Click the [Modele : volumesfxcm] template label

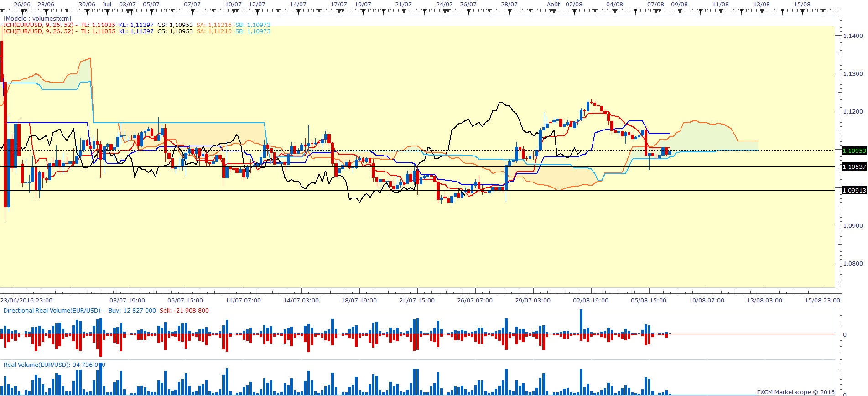tap(37, 19)
